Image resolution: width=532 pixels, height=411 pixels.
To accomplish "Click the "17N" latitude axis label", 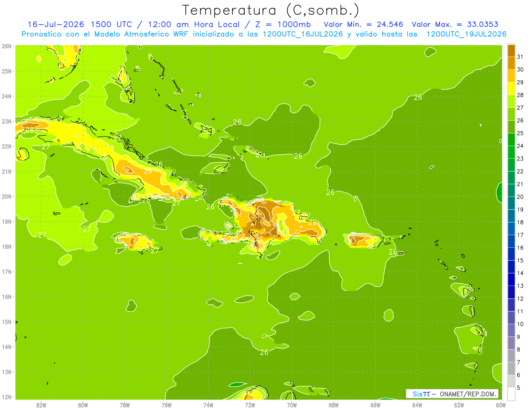I will pos(6,271).
